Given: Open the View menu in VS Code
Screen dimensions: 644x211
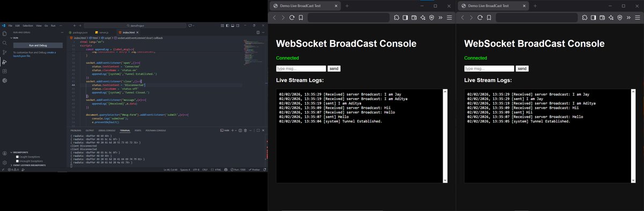Looking at the screenshot, I should coord(39,26).
